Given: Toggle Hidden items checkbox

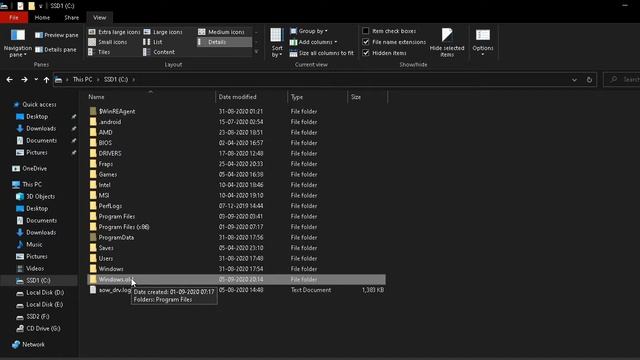Looking at the screenshot, I should click(x=384, y=53).
